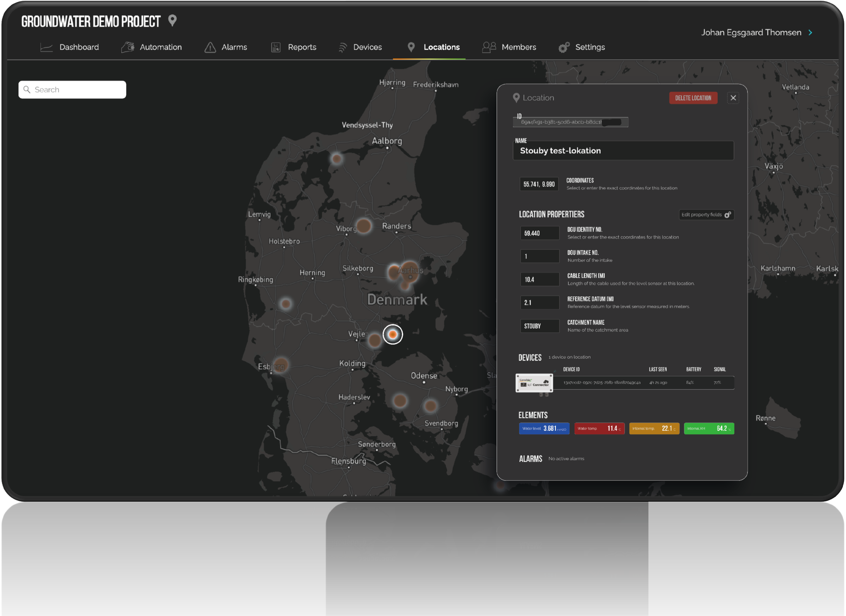
Task: Click the gear icon in Edit property fields
Action: point(728,215)
